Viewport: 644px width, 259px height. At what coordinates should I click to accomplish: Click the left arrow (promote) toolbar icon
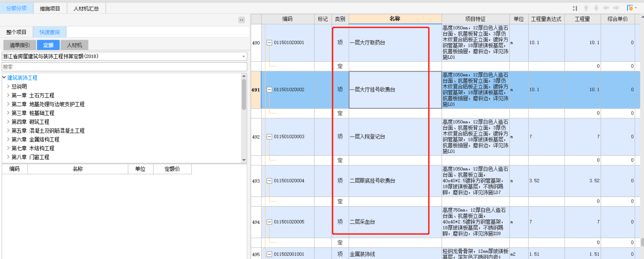point(606,8)
